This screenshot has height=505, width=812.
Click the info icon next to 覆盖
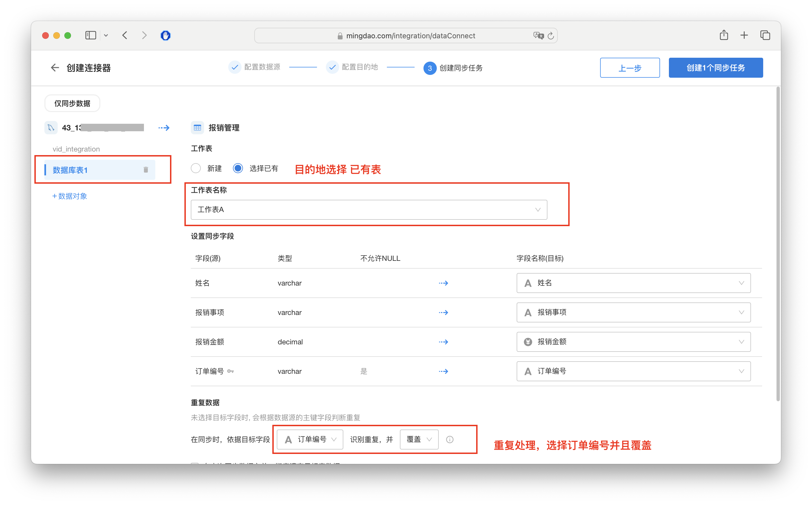[450, 440]
